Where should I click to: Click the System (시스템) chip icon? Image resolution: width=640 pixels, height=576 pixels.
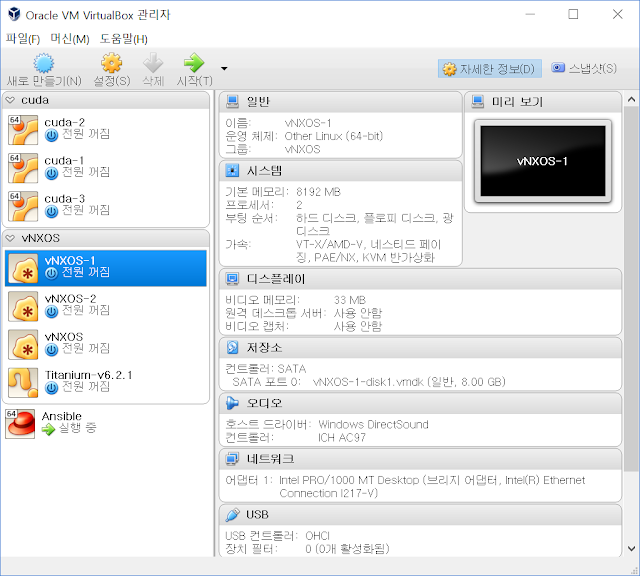tap(232, 170)
